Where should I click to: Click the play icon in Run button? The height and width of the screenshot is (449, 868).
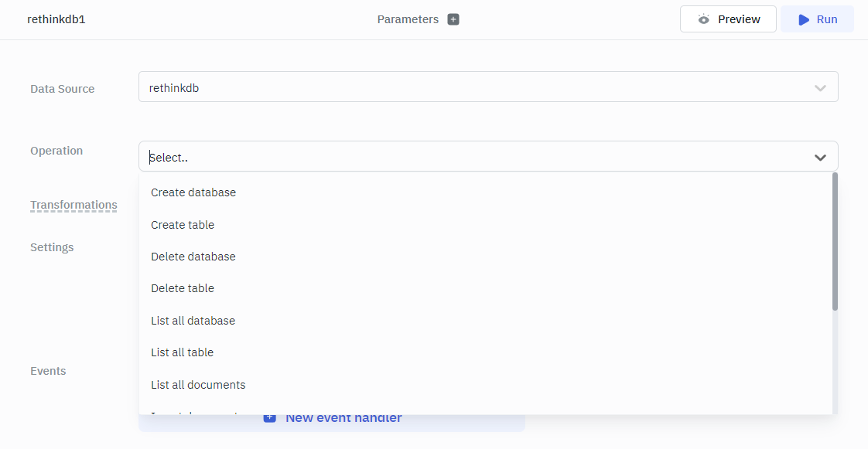[x=804, y=19]
